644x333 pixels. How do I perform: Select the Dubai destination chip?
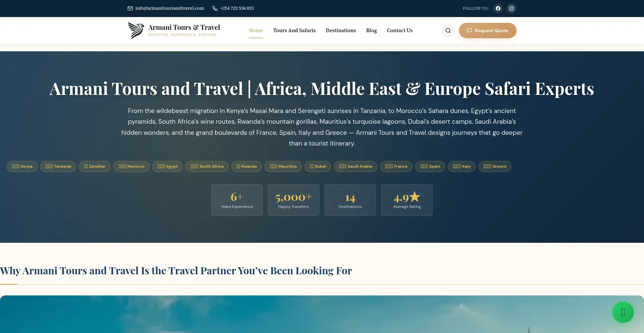[x=318, y=166]
